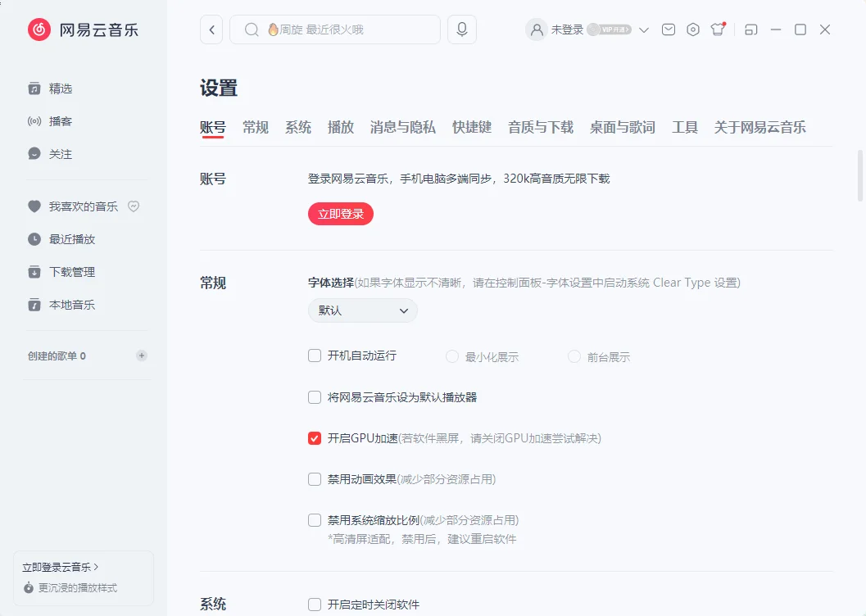Switch to 音质与下载 tab

coord(541,128)
